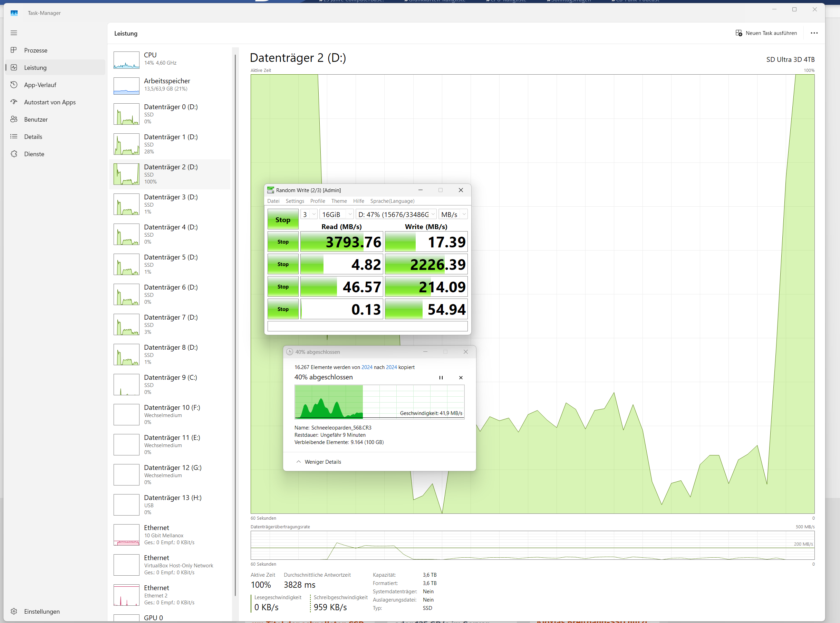Click the copy speed progress graph
Viewport: 840px width, 623px height.
pos(379,402)
